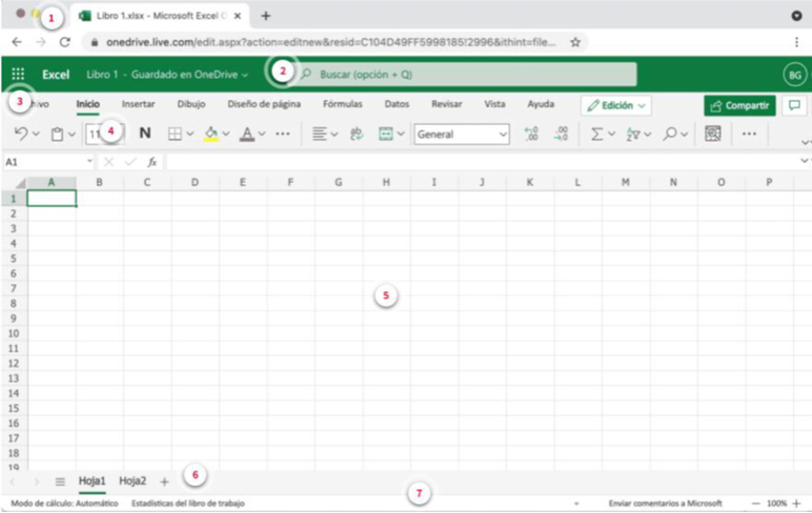Click the wrap text icon
The height and width of the screenshot is (513, 812).
coord(357,134)
